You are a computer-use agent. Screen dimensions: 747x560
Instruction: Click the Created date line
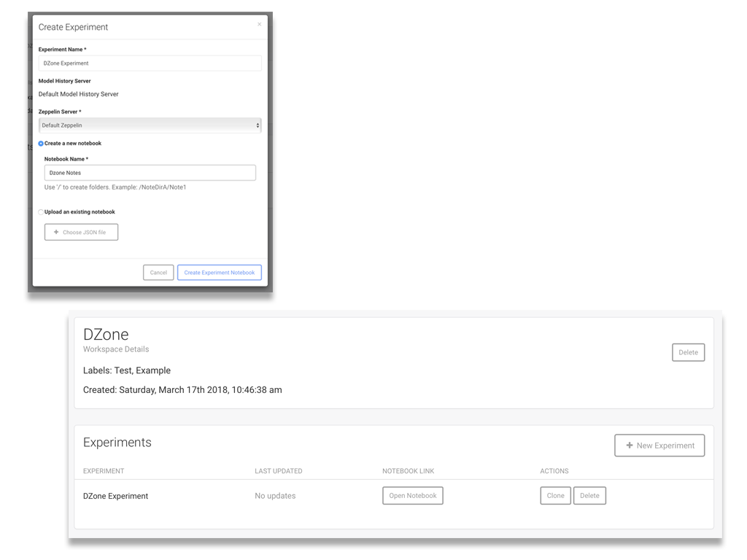click(x=182, y=390)
